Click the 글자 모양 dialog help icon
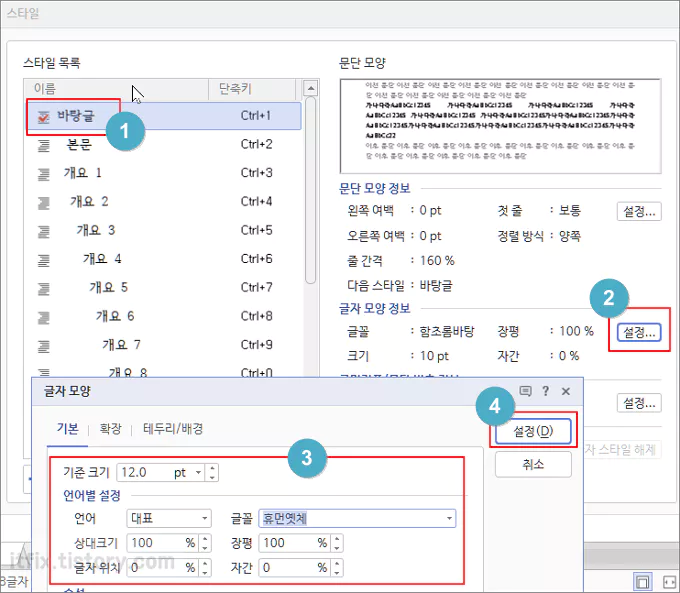Image resolution: width=680 pixels, height=593 pixels. (545, 391)
